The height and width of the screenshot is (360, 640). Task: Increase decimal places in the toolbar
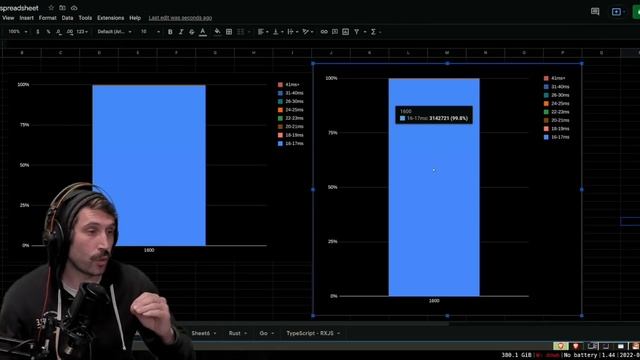coord(70,31)
